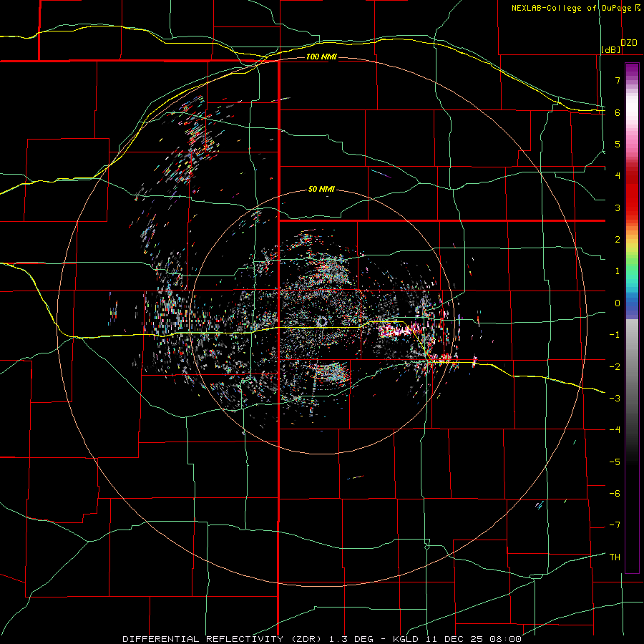The image size is (644, 644).
Task: Click the ZDR color scale bar
Action: pyautogui.click(x=632, y=318)
